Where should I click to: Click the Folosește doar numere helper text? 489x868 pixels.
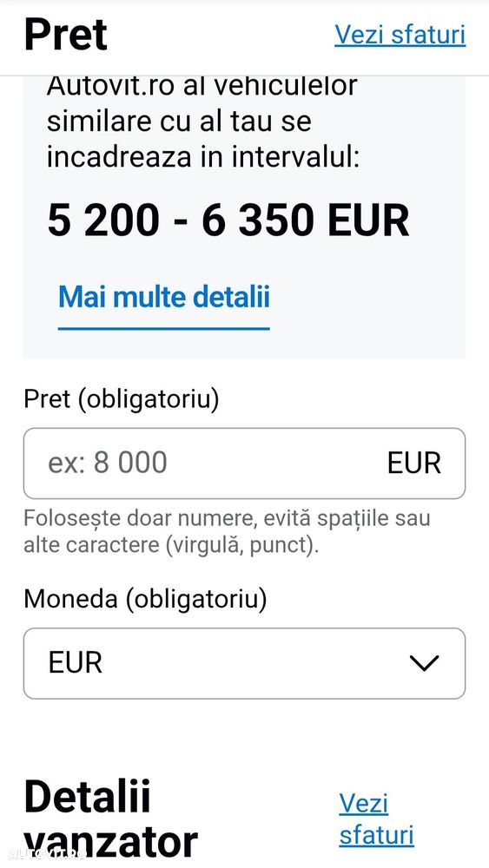pos(227,532)
